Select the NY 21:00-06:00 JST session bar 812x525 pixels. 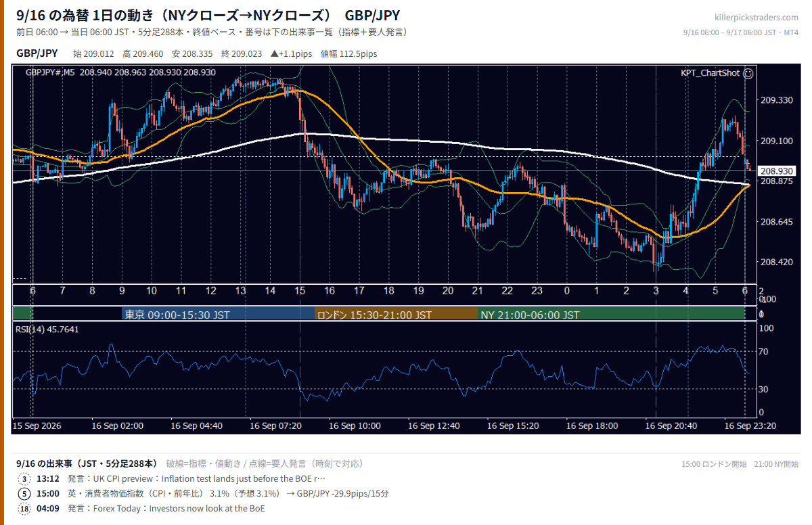pyautogui.click(x=612, y=315)
